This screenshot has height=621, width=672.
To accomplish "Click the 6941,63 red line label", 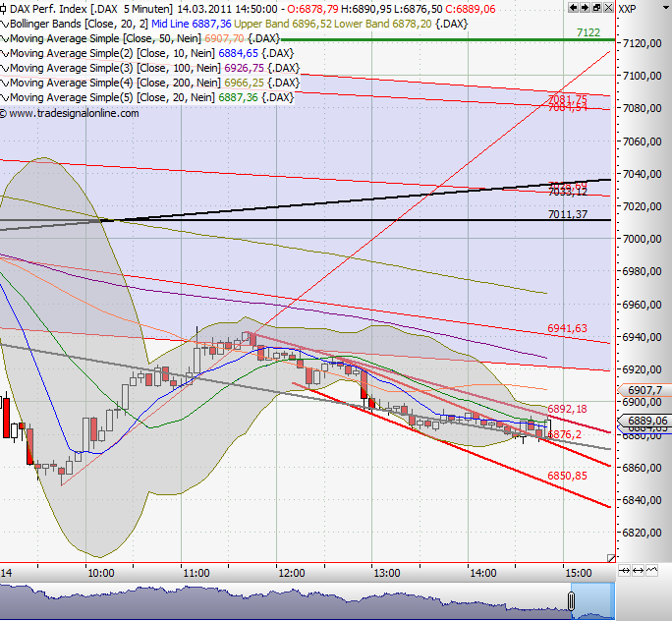I will tap(567, 328).
